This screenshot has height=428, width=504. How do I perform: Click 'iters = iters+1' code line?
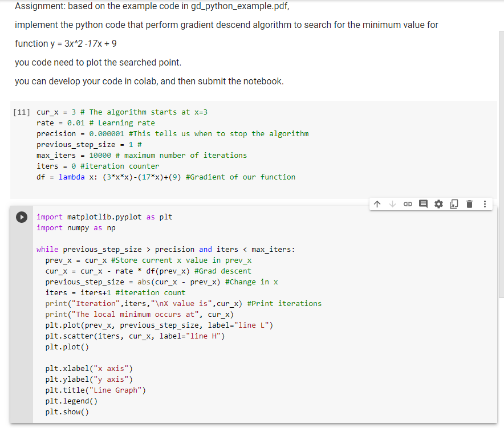point(115,293)
